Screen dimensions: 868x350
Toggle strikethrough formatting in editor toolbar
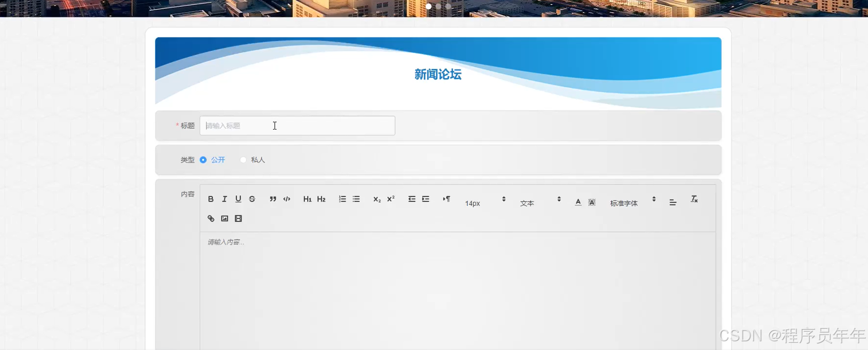[x=252, y=199]
